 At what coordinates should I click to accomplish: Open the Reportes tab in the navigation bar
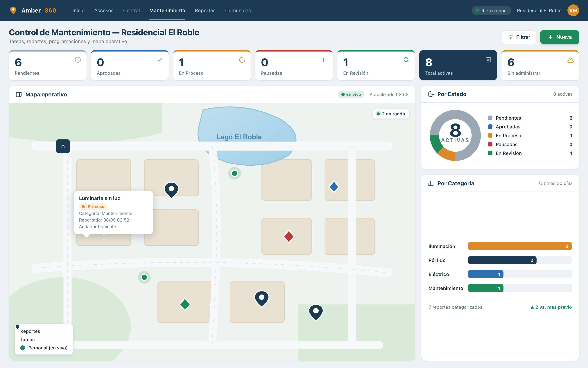coord(205,10)
